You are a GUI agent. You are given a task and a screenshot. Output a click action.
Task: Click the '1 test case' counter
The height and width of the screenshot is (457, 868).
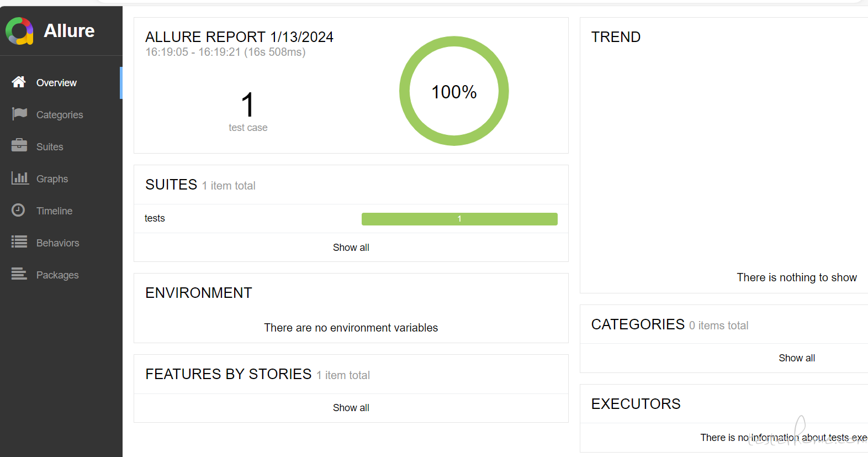(x=248, y=113)
